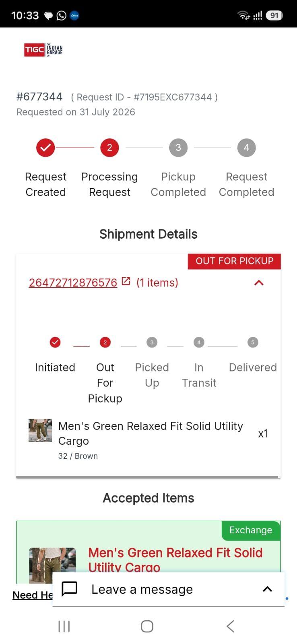This screenshot has height=644, width=297.
Task: Open tracking number 26472712876576 link
Action: point(73,283)
